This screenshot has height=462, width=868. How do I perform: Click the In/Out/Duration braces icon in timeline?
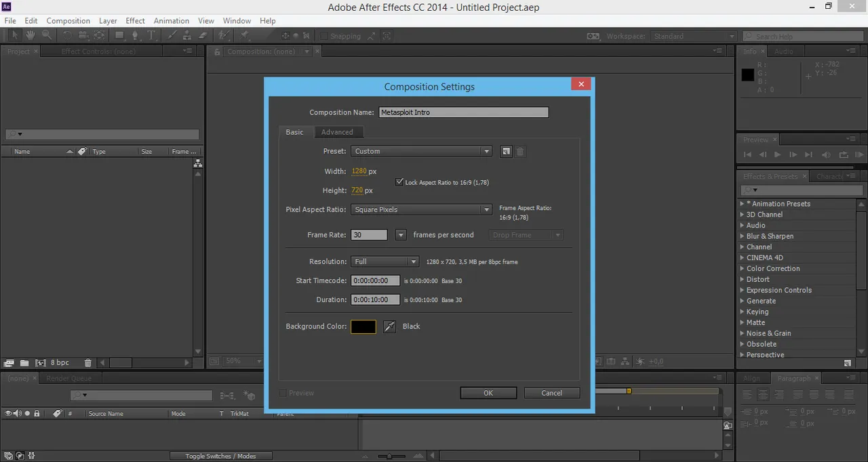click(31, 456)
